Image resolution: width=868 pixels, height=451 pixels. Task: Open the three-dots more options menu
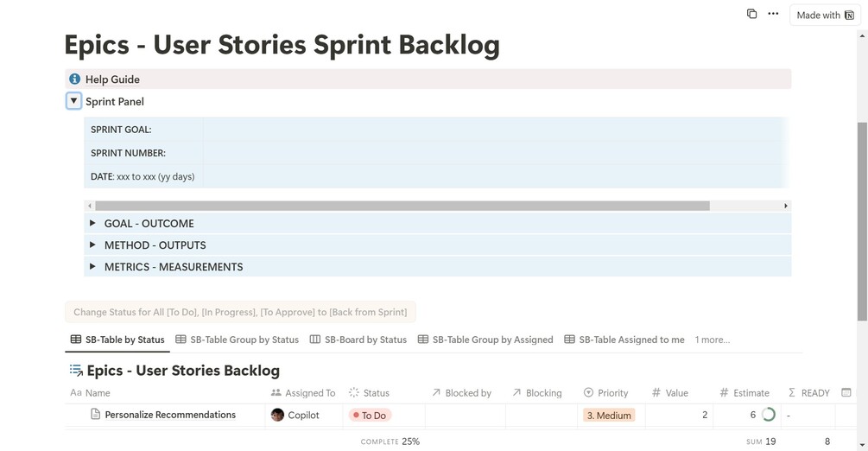pos(773,14)
